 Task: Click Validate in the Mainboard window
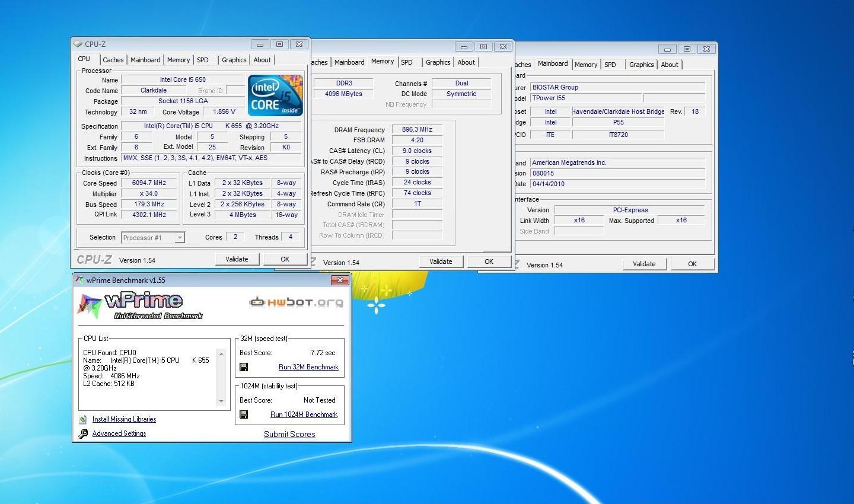coord(644,264)
